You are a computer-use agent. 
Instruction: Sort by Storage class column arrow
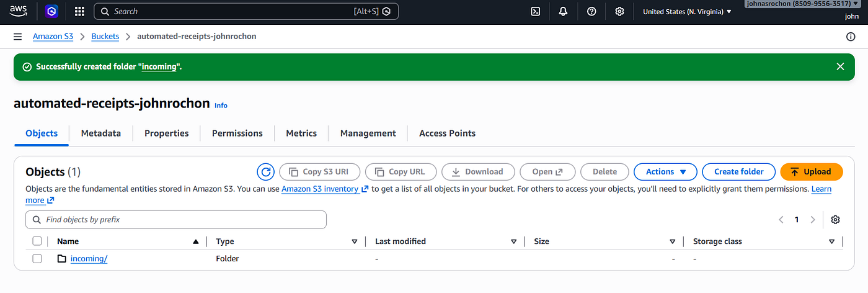[x=831, y=241]
